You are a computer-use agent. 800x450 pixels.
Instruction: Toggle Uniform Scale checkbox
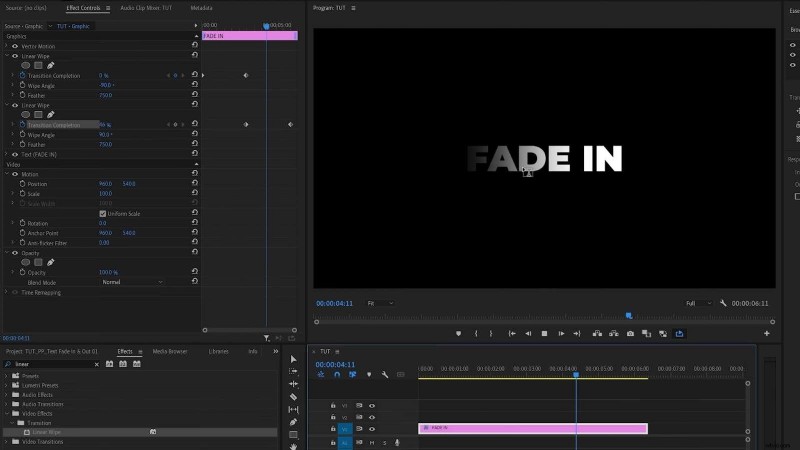click(x=103, y=214)
